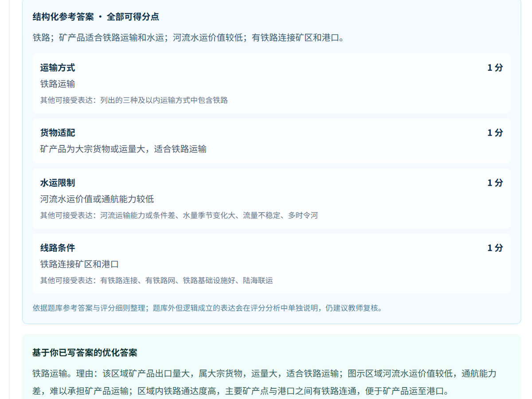Click the optimized answer paragraph starting 铁路运输。理由
Screen dimensions: 532x399
click(264, 382)
